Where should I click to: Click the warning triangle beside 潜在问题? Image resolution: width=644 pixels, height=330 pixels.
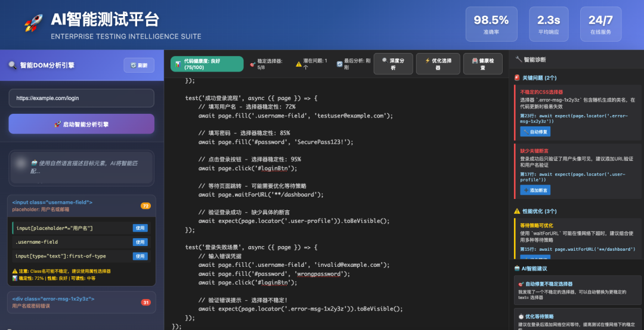299,64
